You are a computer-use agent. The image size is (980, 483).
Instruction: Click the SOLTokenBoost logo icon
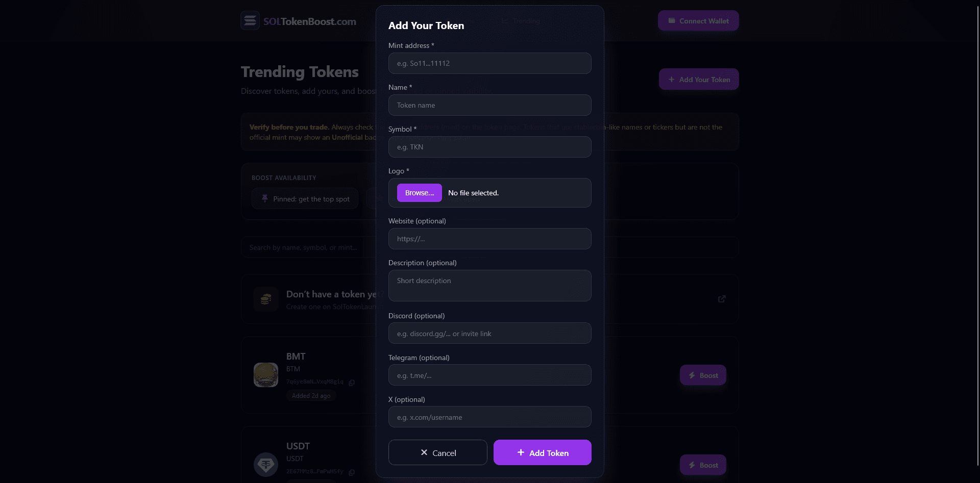pyautogui.click(x=250, y=21)
